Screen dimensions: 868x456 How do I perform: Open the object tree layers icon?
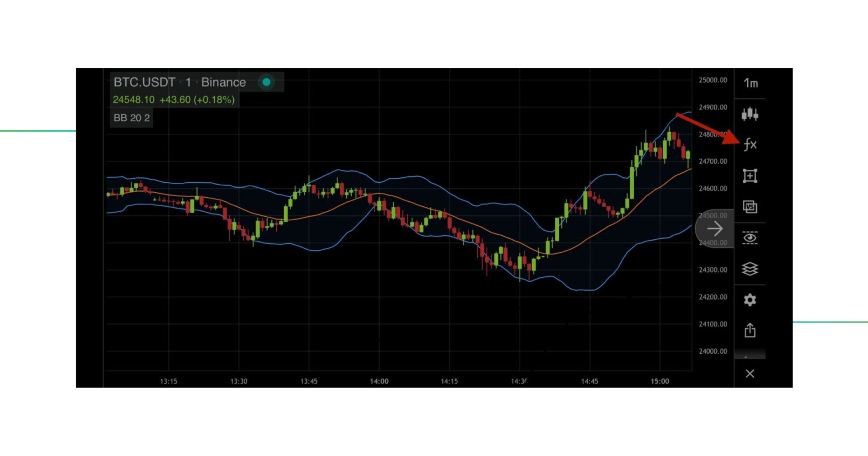click(x=750, y=269)
